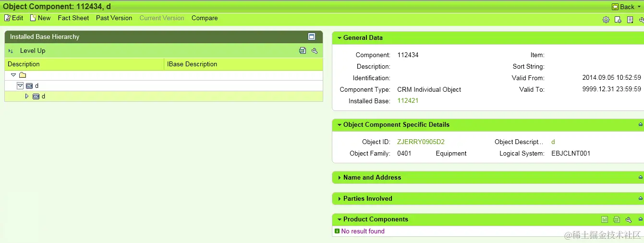Image resolution: width=644 pixels, height=243 pixels.
Task: Collapse the first-level 'd' component node
Action: coord(20,85)
